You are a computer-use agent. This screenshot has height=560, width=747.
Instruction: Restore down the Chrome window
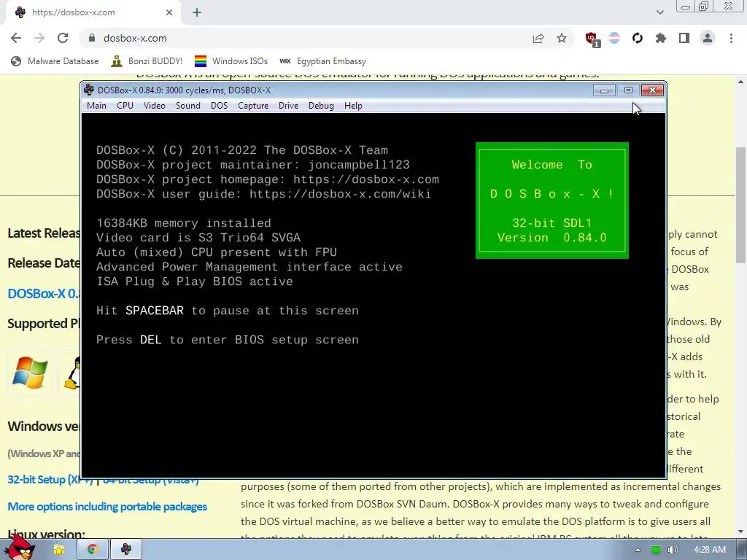click(x=704, y=7)
